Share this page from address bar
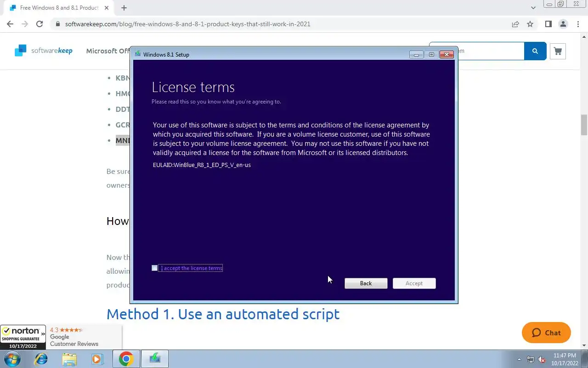 pos(515,24)
